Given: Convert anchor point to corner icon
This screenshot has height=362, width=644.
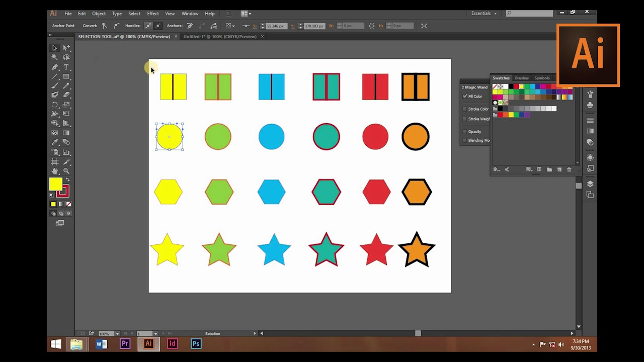Looking at the screenshot, I should 104,26.
